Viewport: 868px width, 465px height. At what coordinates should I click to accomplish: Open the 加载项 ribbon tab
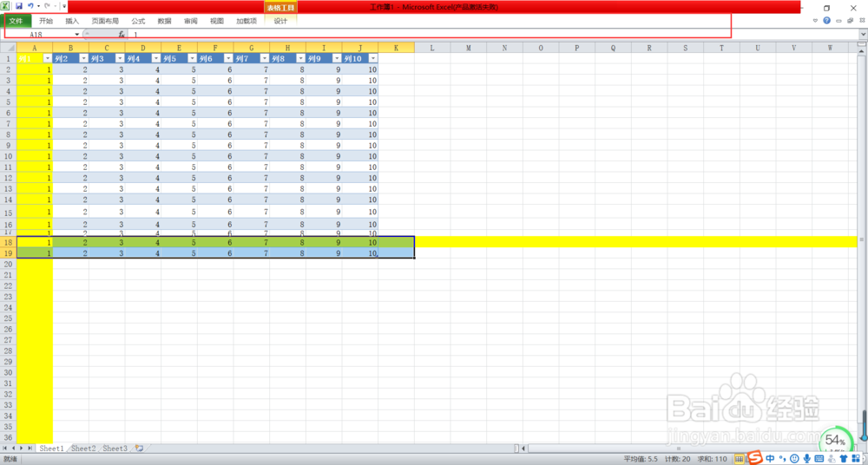coord(247,21)
